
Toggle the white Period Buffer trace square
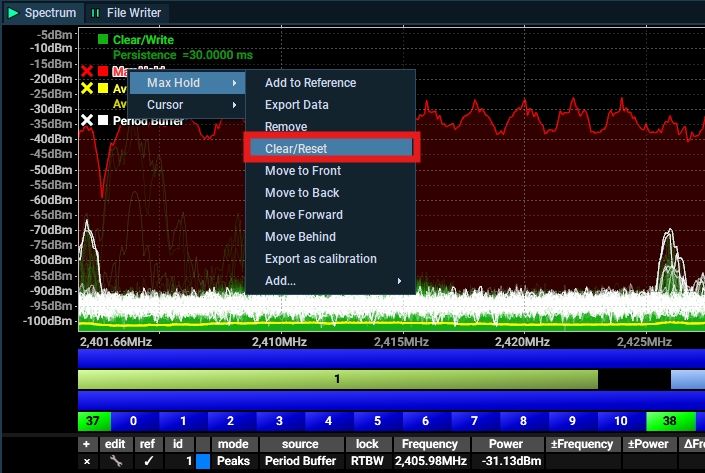tap(103, 120)
